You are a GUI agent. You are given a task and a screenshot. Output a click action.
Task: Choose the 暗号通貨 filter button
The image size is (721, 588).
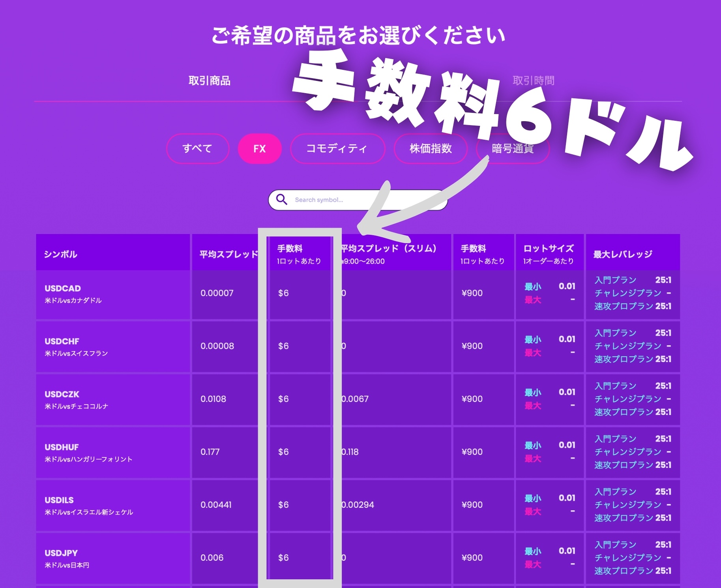click(513, 149)
